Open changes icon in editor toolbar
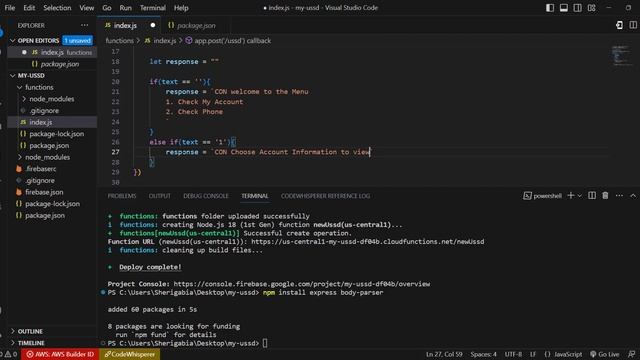This screenshot has height=360, width=640. (619, 25)
